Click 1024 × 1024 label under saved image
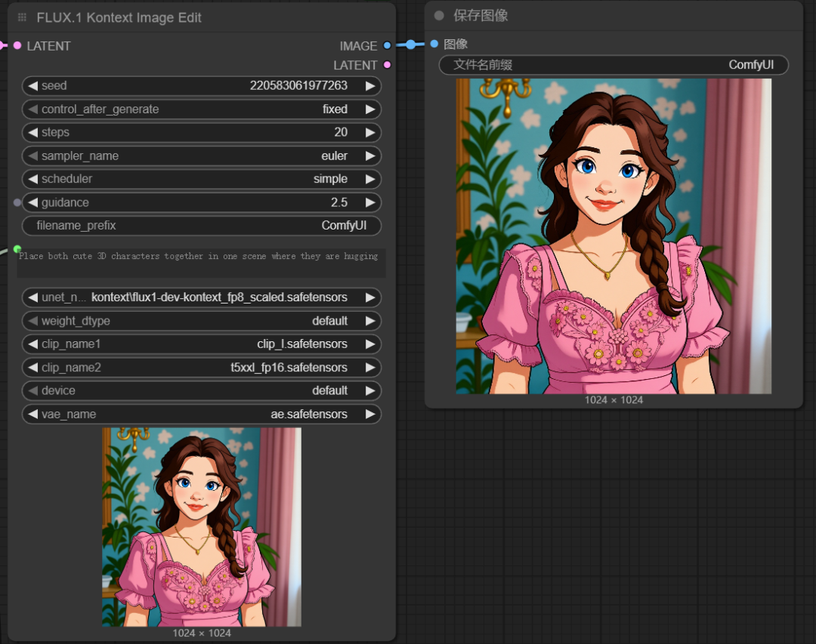Screen dimensions: 816x644 tap(614, 400)
